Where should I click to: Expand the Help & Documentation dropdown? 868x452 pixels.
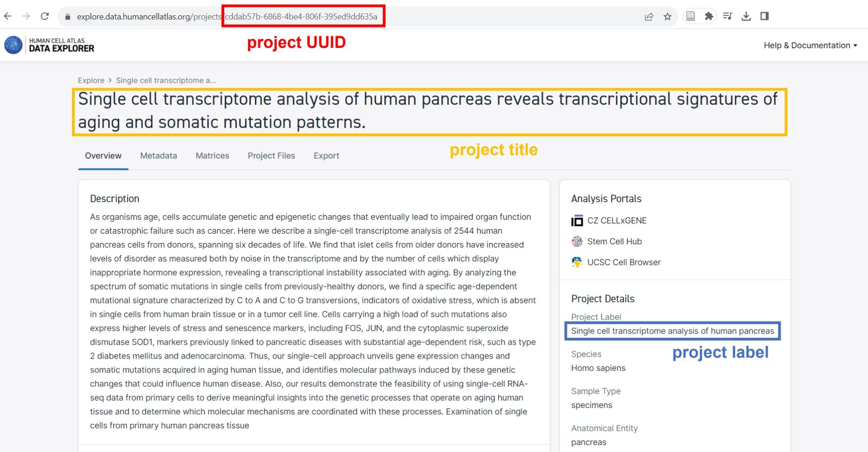coord(810,45)
